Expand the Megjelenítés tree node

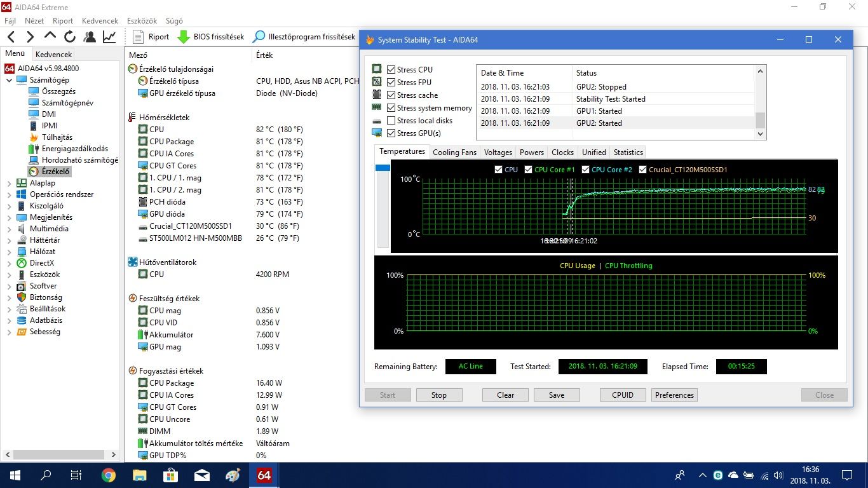(9, 217)
